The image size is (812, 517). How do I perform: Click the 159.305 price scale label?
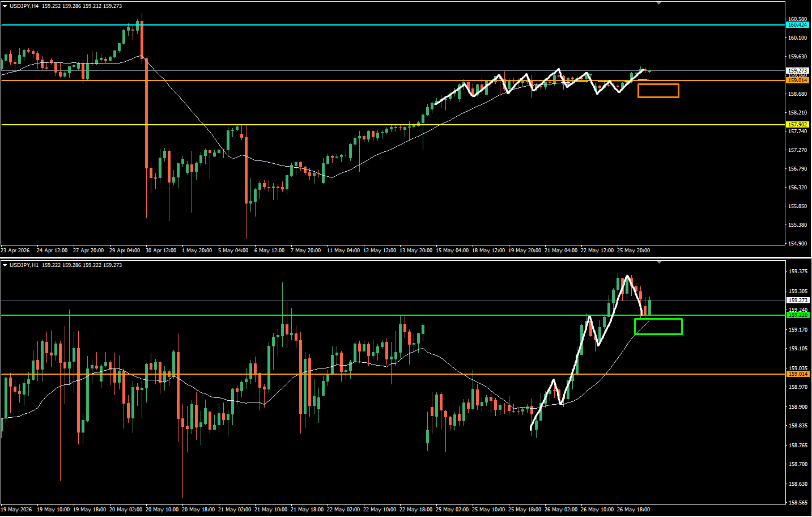797,291
